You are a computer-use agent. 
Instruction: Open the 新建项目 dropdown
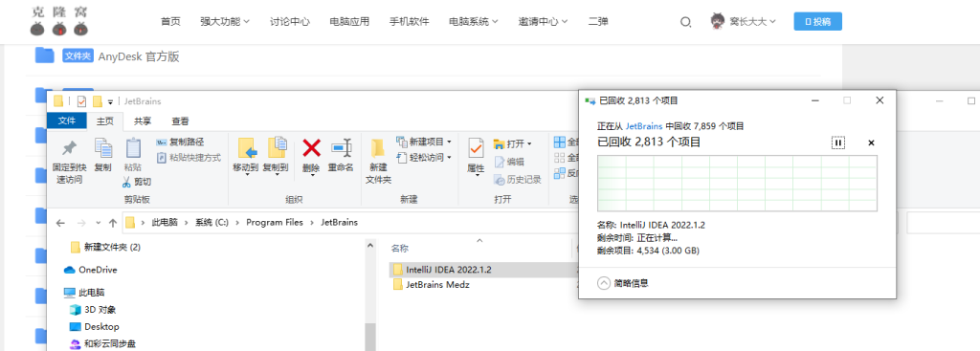point(424,143)
